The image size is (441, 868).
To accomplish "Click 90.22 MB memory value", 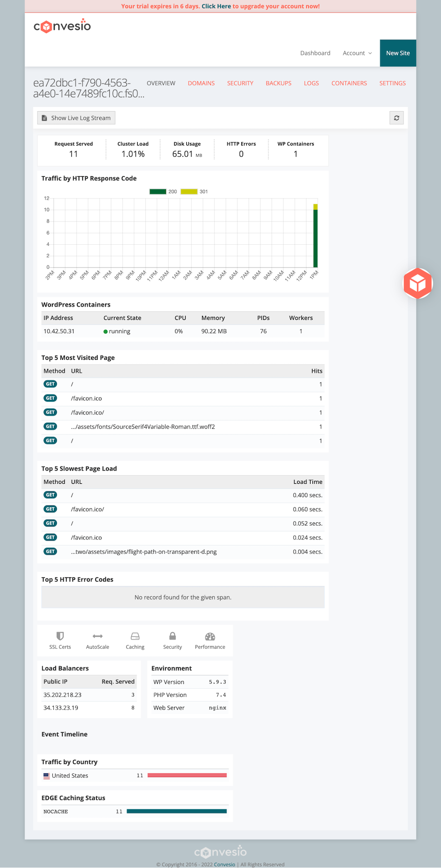I will tap(214, 331).
